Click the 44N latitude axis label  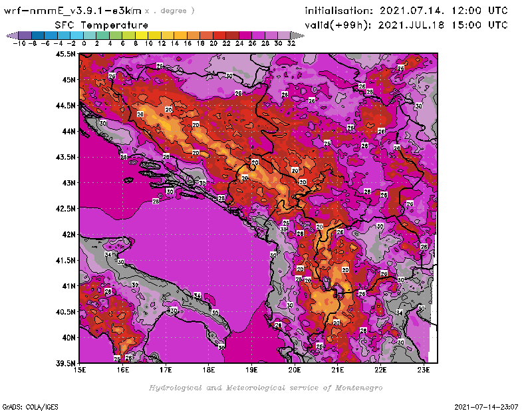(68, 131)
